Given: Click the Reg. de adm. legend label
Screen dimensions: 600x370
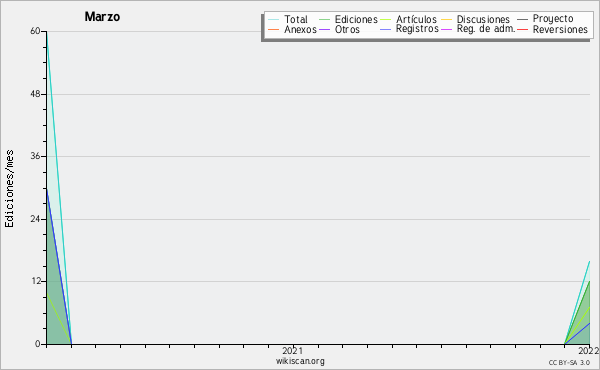Looking at the screenshot, I should pyautogui.click(x=486, y=29).
